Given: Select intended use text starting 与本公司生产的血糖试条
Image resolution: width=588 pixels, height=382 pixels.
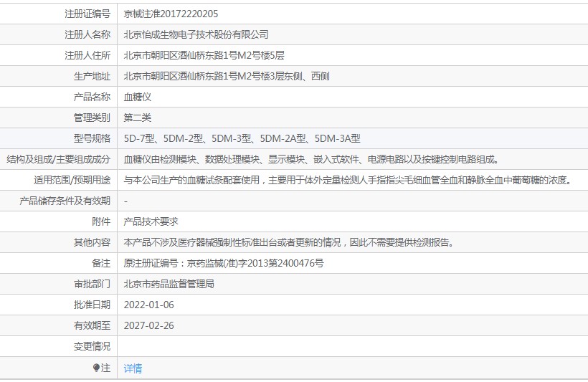Looking at the screenshot, I should pos(348,181).
